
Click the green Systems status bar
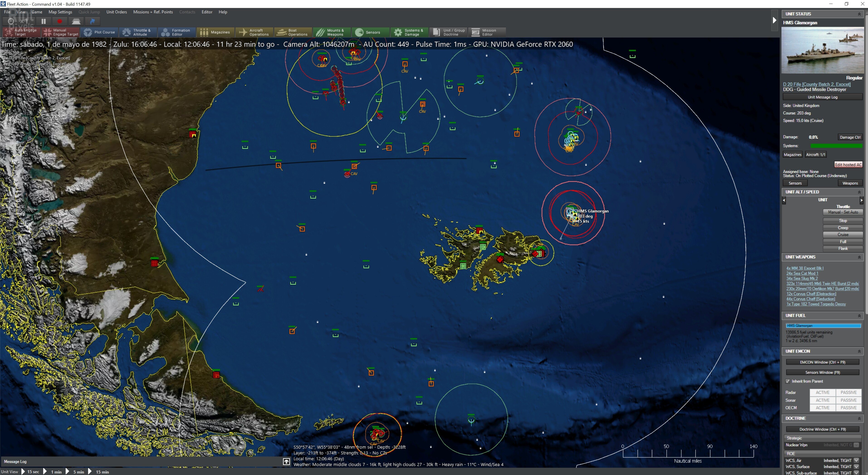(836, 146)
